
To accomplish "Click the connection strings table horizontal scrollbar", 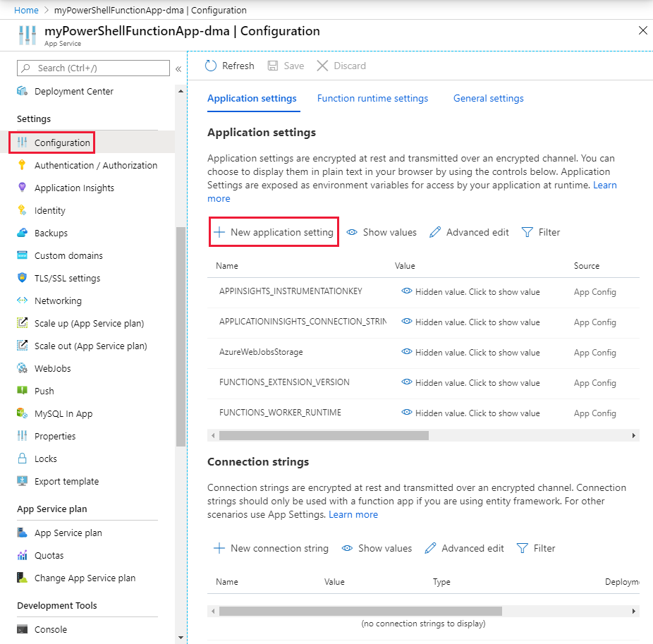I will tap(360, 611).
